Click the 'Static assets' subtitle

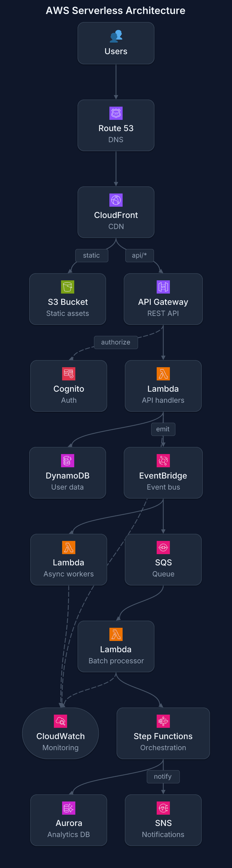click(68, 313)
